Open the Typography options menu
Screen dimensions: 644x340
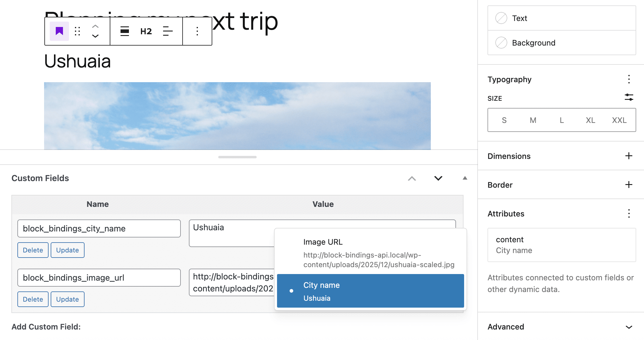[629, 79]
